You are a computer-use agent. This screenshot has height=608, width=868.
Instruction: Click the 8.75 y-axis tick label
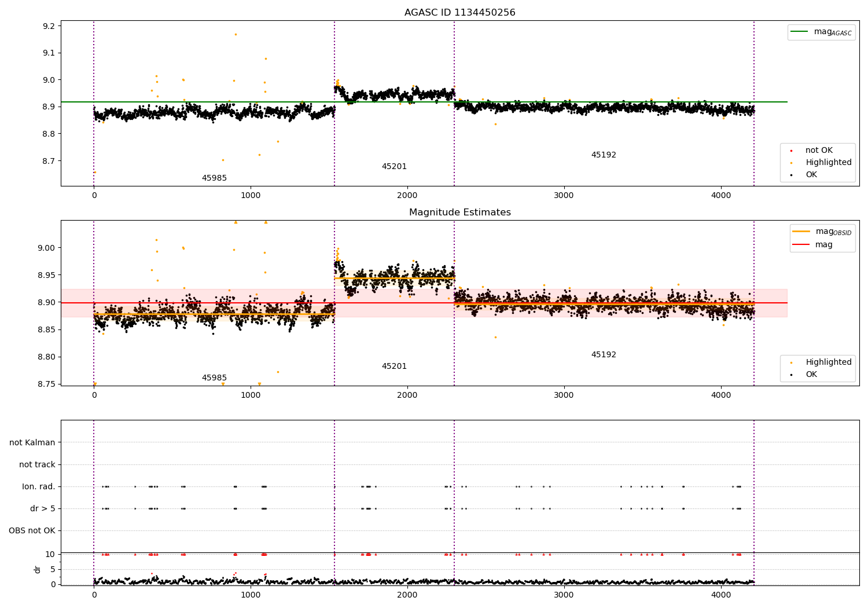(46, 384)
